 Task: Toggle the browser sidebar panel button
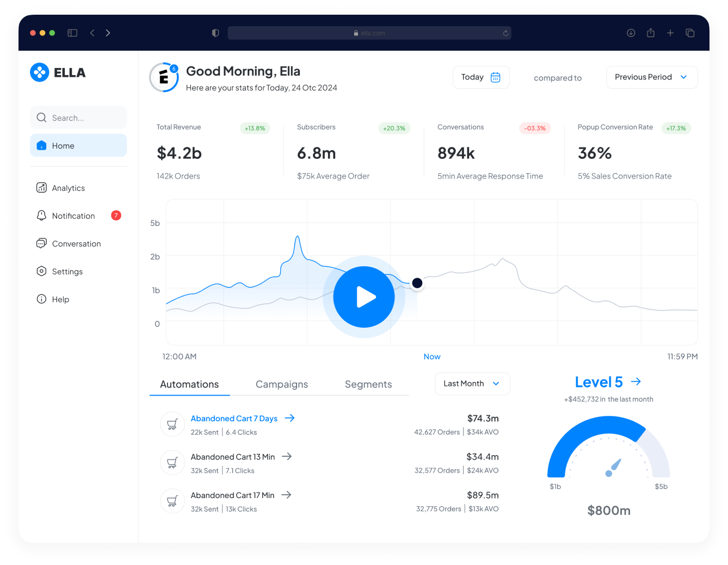(72, 33)
